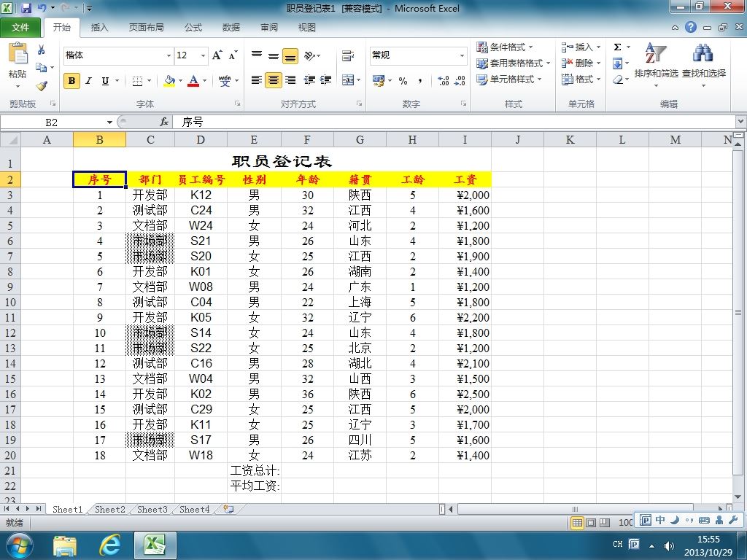
Task: Click the Cut scissors icon
Action: [42, 50]
